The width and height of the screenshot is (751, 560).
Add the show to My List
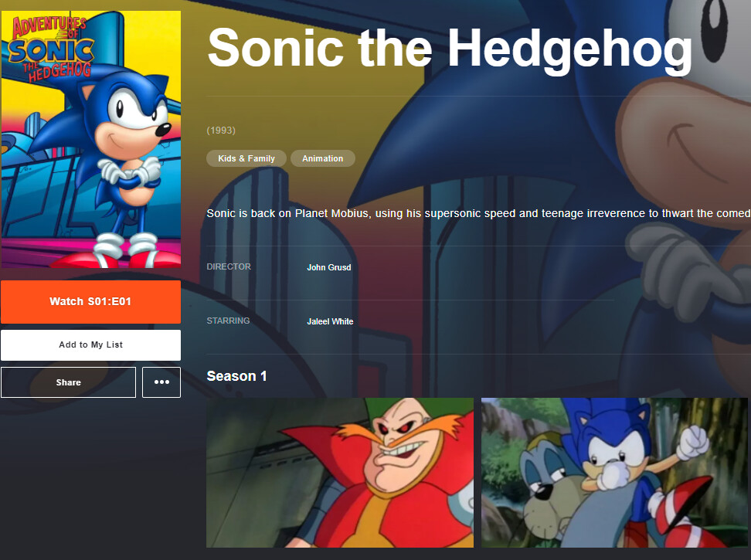click(90, 344)
